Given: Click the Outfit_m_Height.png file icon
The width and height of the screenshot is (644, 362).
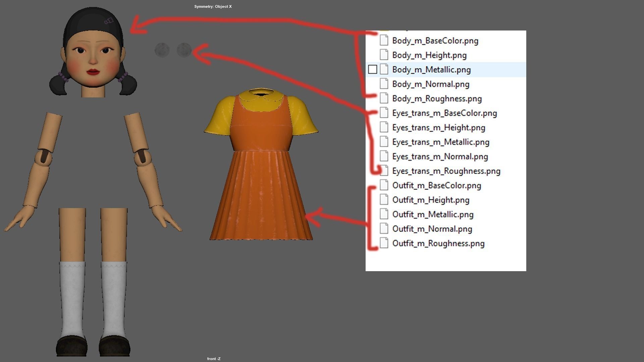Looking at the screenshot, I should coord(384,200).
